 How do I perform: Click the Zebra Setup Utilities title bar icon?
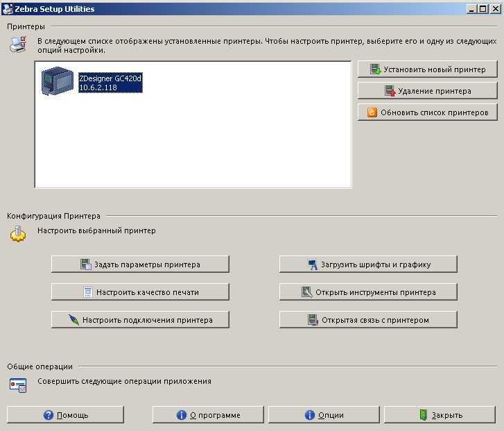tap(7, 9)
